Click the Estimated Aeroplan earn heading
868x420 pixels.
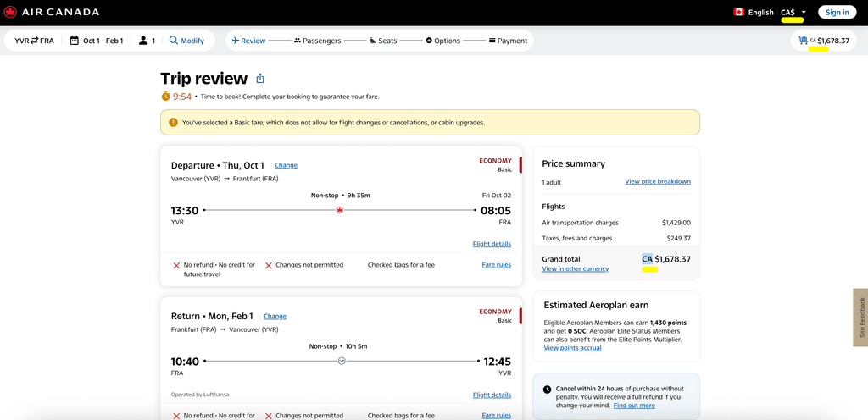point(596,305)
